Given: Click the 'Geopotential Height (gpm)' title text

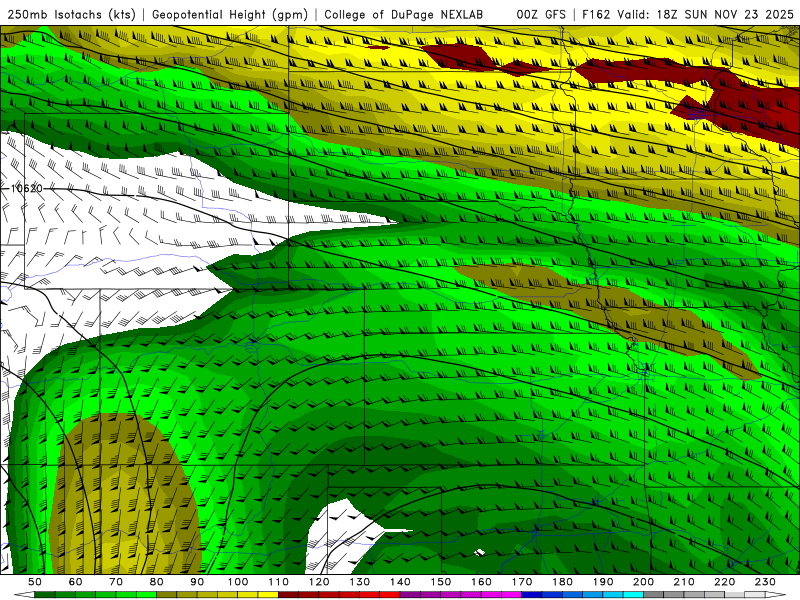Looking at the screenshot, I should [230, 14].
